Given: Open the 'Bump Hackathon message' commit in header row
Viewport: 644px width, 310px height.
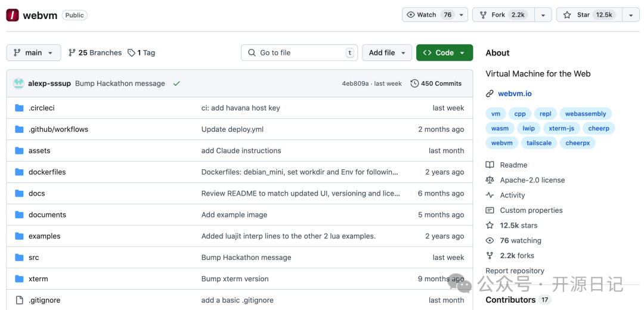Looking at the screenshot, I should pos(120,83).
